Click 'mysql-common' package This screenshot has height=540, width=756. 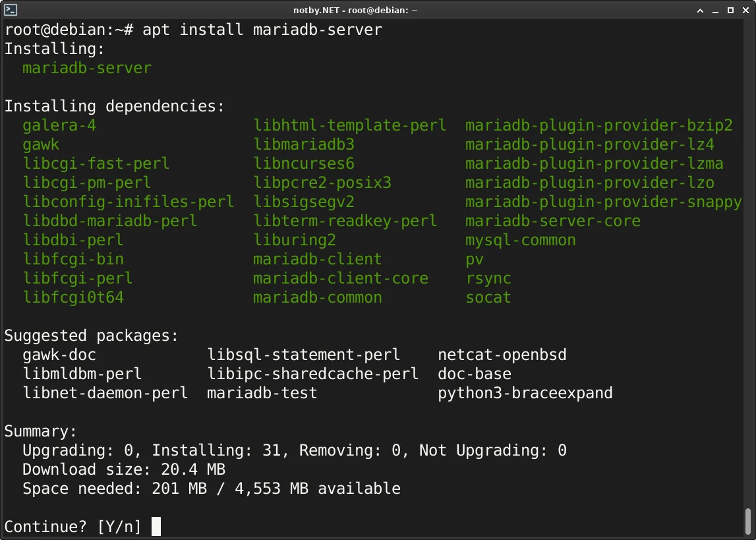click(521, 240)
